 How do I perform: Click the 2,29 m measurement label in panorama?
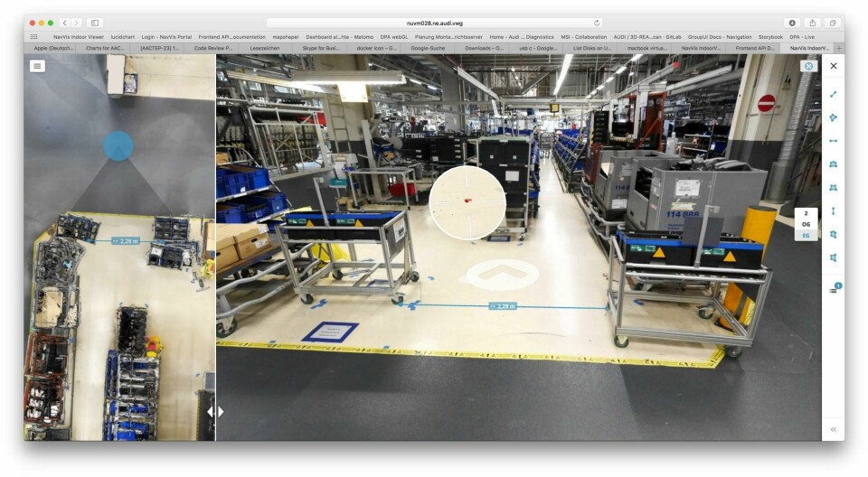501,306
